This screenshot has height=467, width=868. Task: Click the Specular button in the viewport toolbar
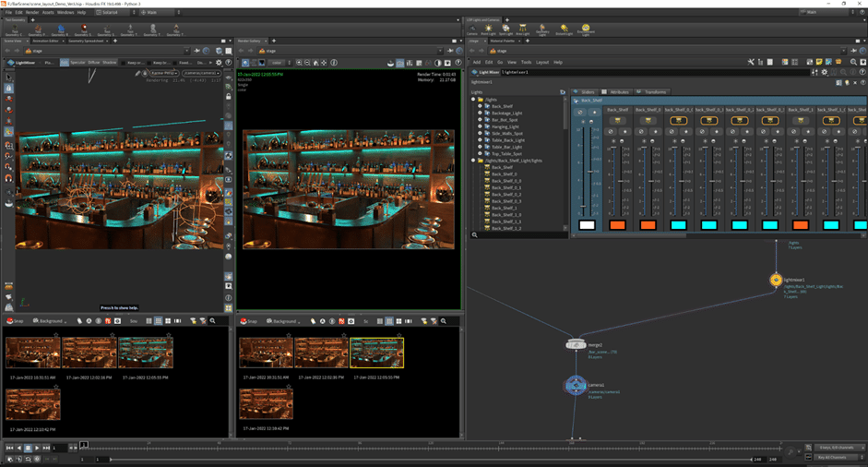[x=77, y=63]
